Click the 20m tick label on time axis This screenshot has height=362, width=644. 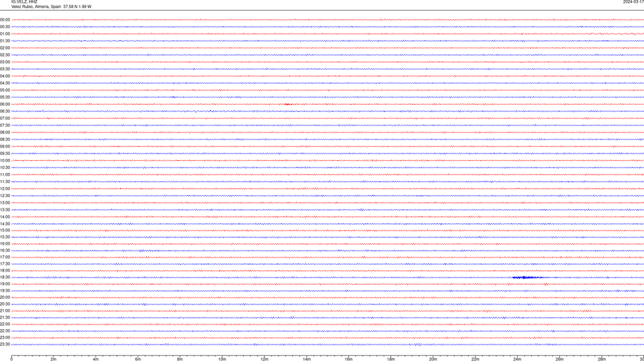pos(433,359)
